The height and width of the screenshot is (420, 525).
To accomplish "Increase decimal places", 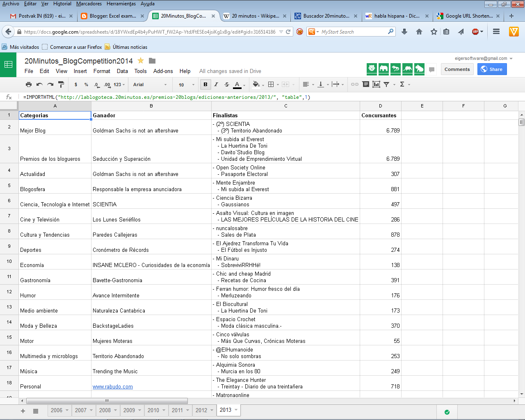I will tap(107, 84).
